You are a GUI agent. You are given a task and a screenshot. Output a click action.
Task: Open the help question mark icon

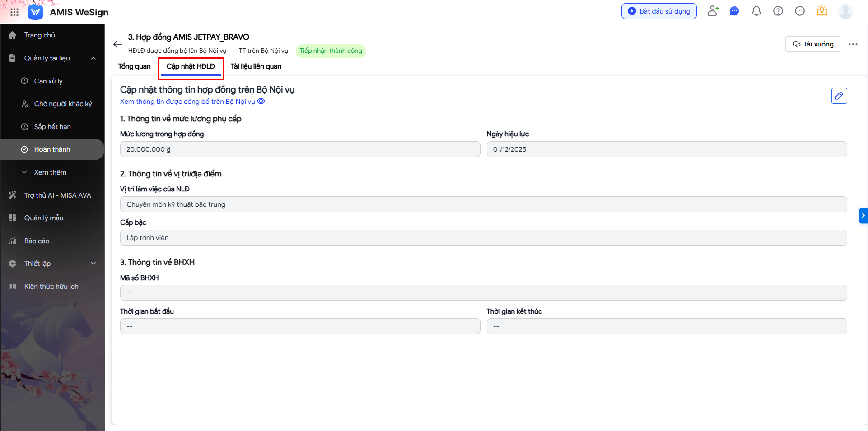point(778,11)
